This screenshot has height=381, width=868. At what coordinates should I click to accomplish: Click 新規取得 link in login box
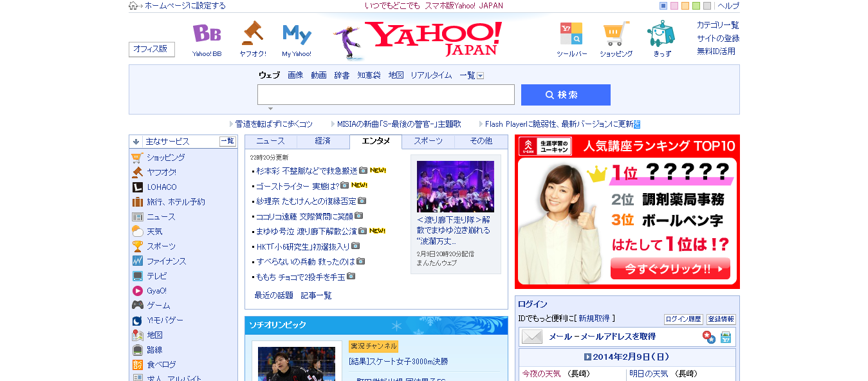tap(595, 319)
